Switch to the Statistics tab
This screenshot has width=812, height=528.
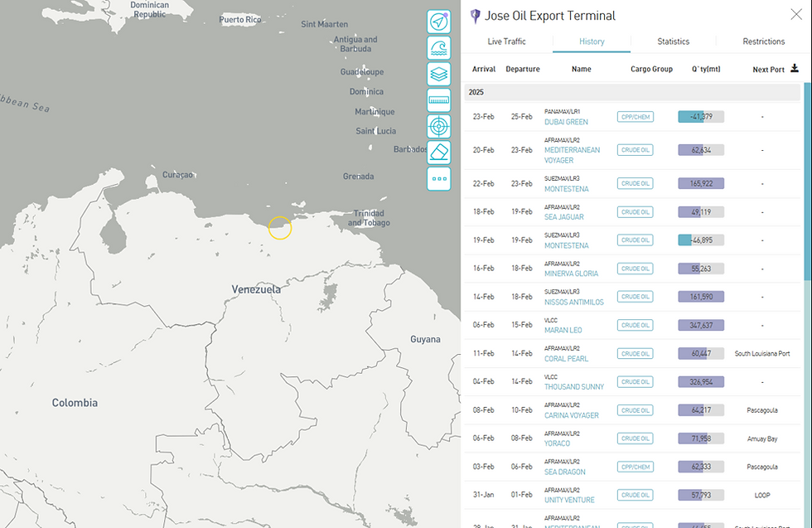(673, 41)
